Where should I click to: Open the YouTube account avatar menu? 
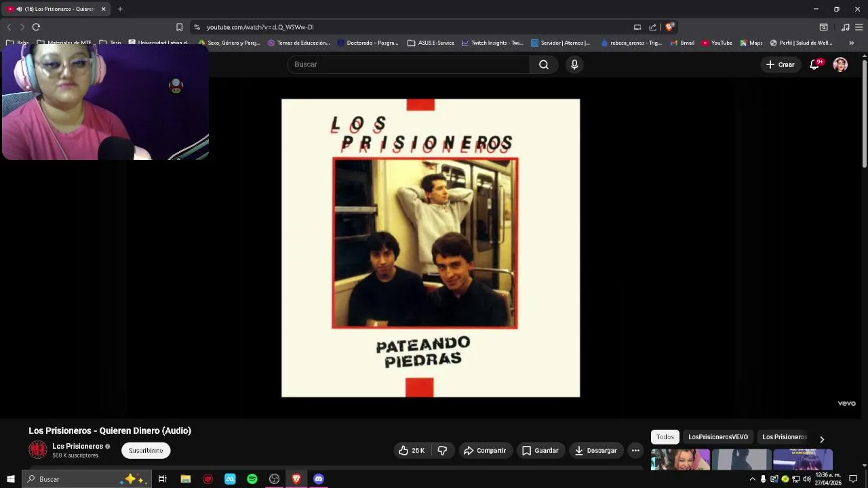coord(840,64)
